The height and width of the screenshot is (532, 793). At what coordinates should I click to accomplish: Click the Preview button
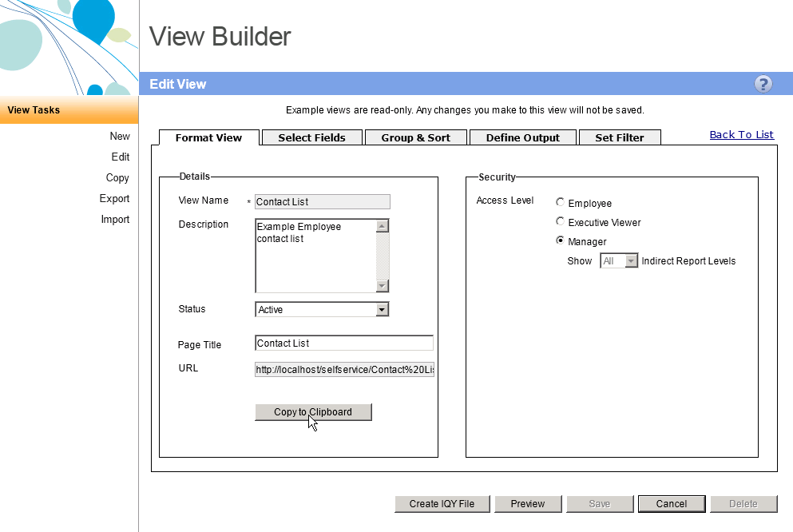coord(527,504)
